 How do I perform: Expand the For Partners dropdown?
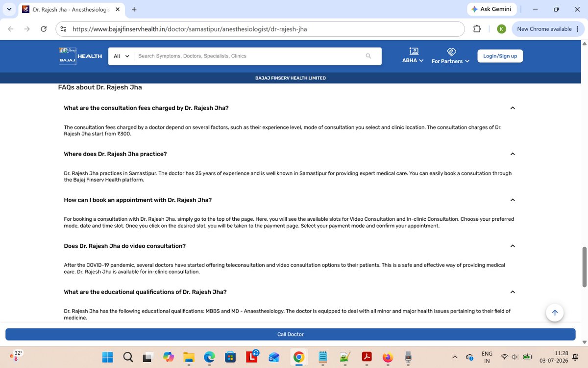click(450, 56)
